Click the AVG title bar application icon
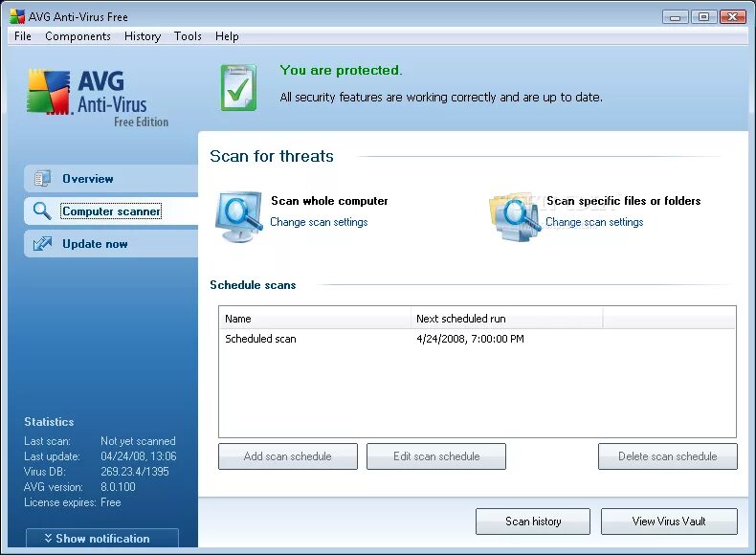The height and width of the screenshot is (555, 756). (x=17, y=16)
